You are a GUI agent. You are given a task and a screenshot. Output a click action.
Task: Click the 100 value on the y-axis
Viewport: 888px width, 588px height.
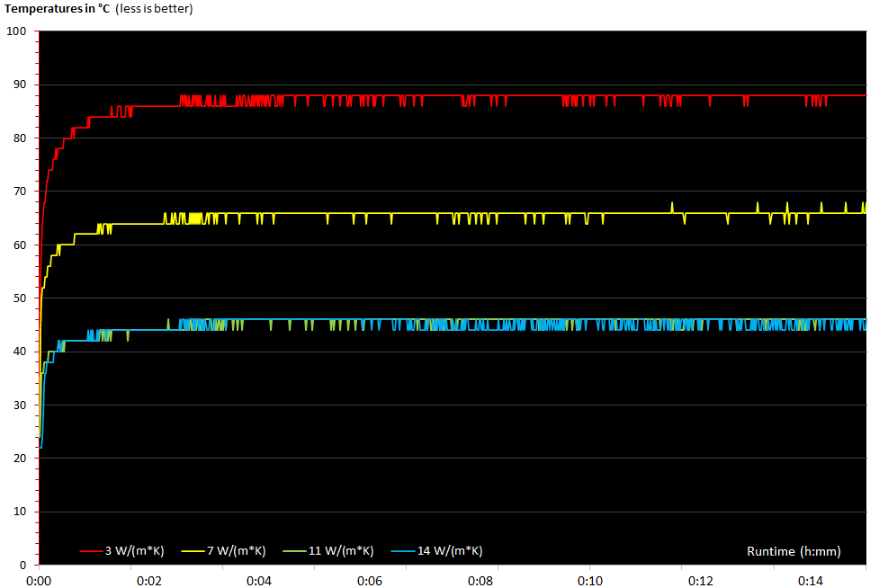point(16,31)
